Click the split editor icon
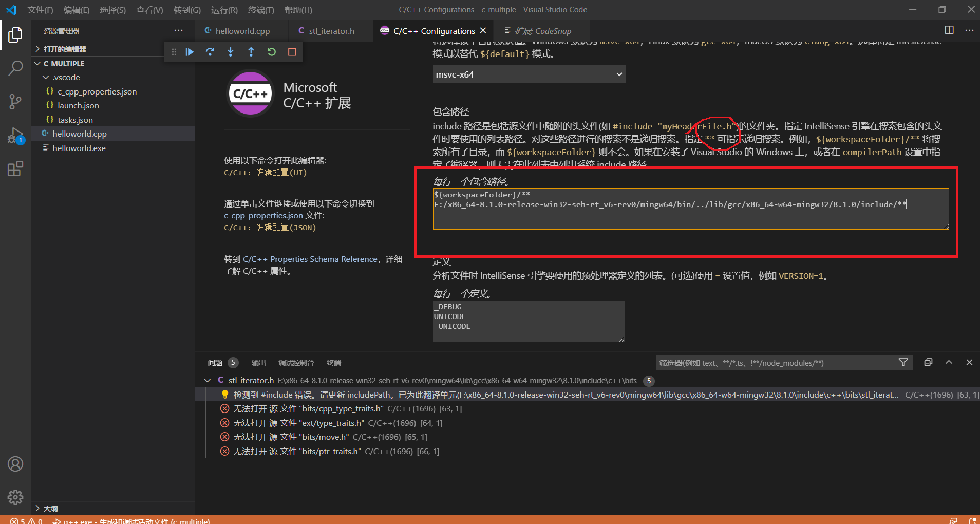Image resolution: width=980 pixels, height=524 pixels. click(948, 30)
